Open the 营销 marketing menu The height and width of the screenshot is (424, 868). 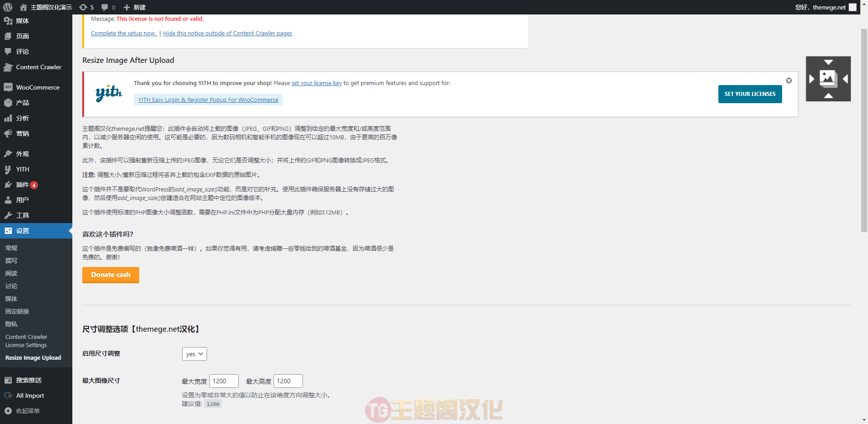click(x=36, y=133)
